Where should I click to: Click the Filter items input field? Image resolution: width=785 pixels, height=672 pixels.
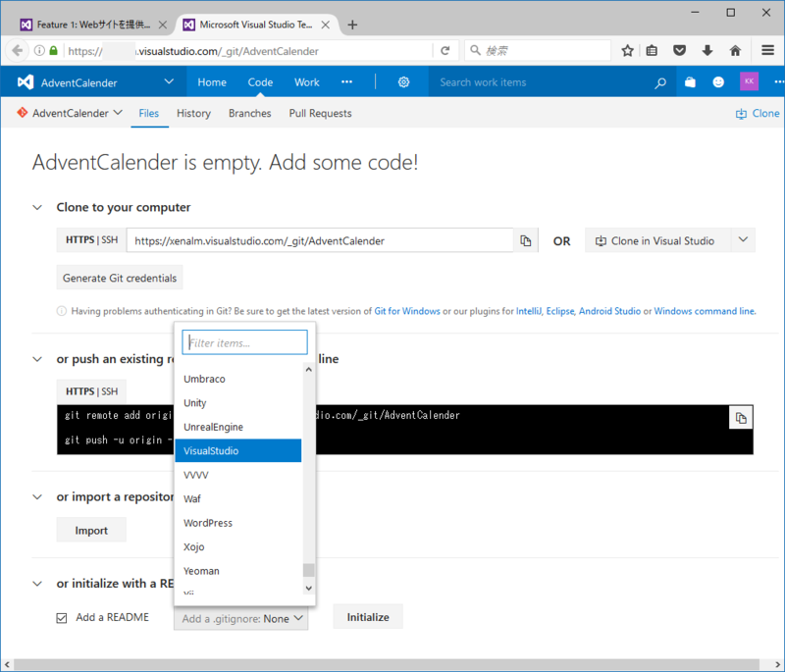[244, 342]
